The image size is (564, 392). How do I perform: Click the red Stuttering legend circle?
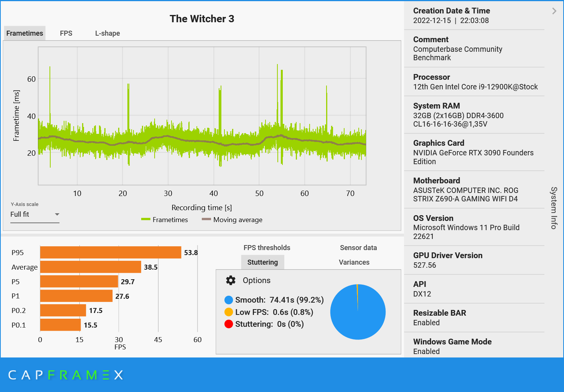pyautogui.click(x=229, y=324)
